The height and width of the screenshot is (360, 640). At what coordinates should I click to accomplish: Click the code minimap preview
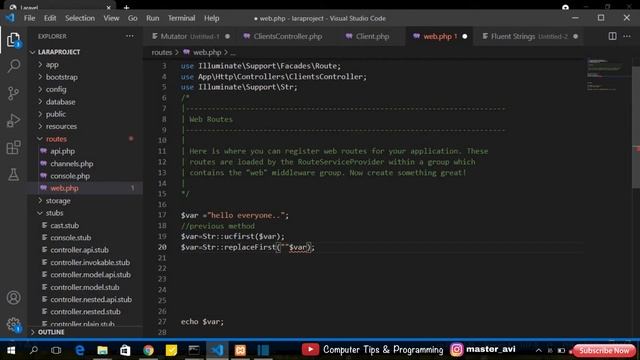(x=606, y=76)
